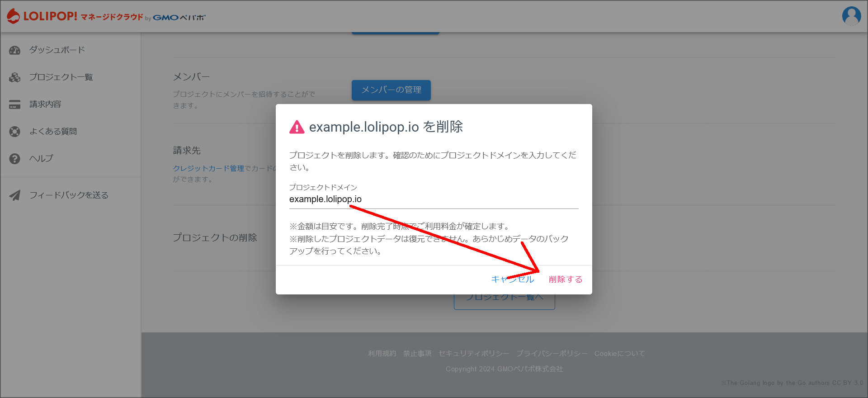Open 禁止事項 footer link
Screen dimensions: 868x398
coord(417,353)
